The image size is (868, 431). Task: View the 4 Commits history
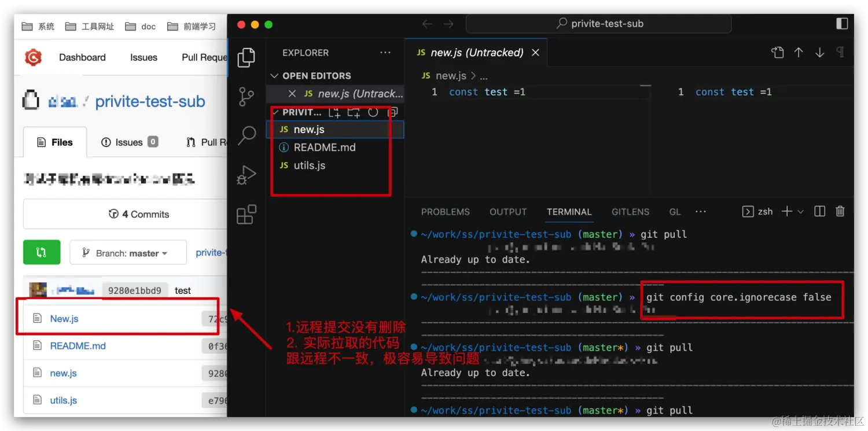[139, 214]
